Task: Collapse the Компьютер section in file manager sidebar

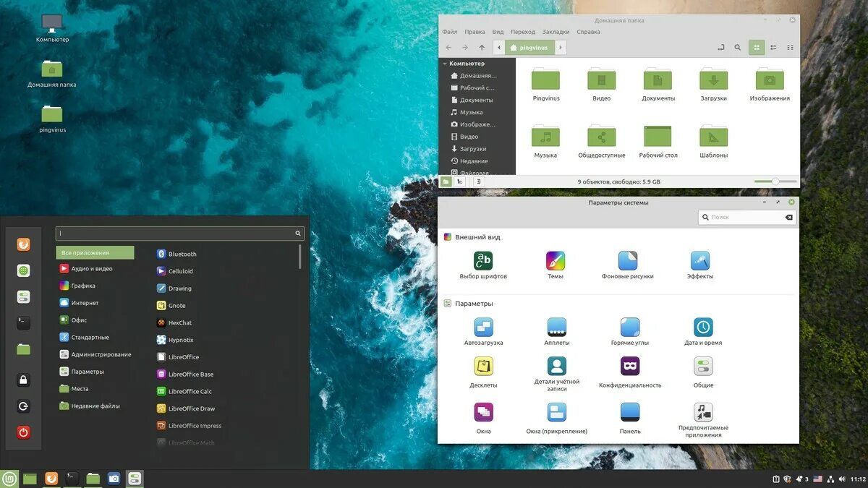Action: pos(445,64)
